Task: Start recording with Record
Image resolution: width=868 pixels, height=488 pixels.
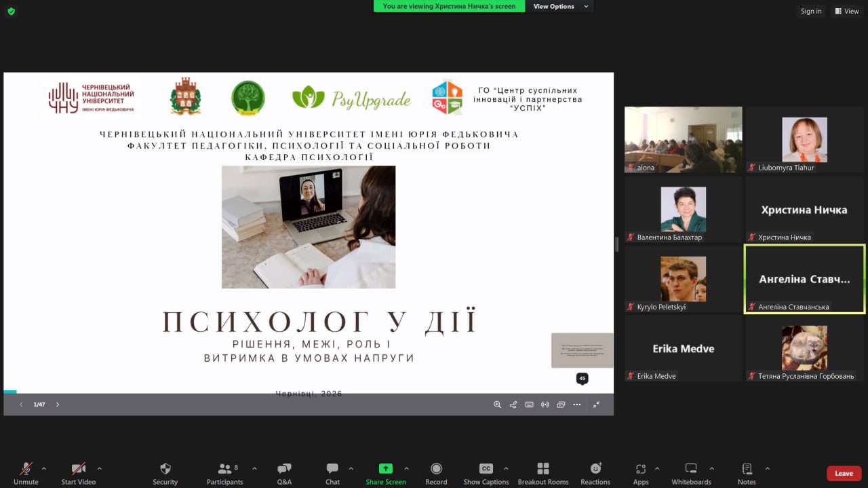Action: tap(436, 473)
